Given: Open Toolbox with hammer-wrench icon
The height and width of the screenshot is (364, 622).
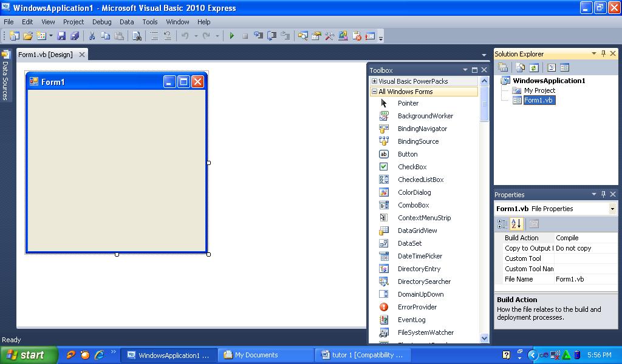Looking at the screenshot, I should pyautogui.click(x=330, y=36).
